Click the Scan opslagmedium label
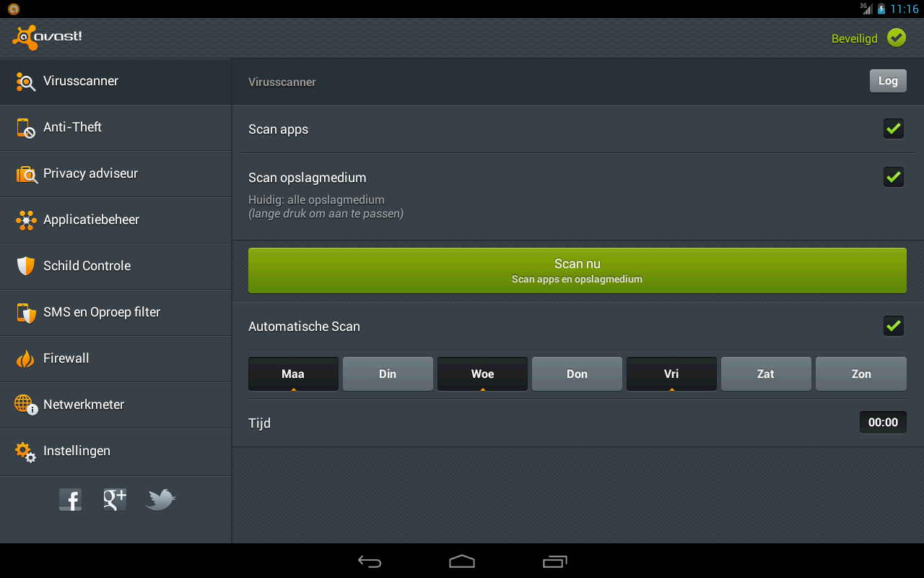Screen dimensions: 924x578 coord(308,178)
